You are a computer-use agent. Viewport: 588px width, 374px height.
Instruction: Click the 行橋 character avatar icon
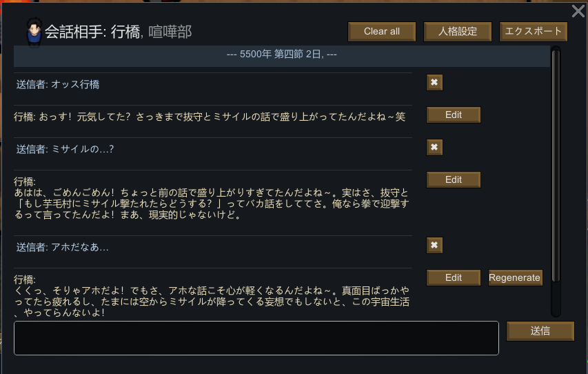tap(32, 32)
